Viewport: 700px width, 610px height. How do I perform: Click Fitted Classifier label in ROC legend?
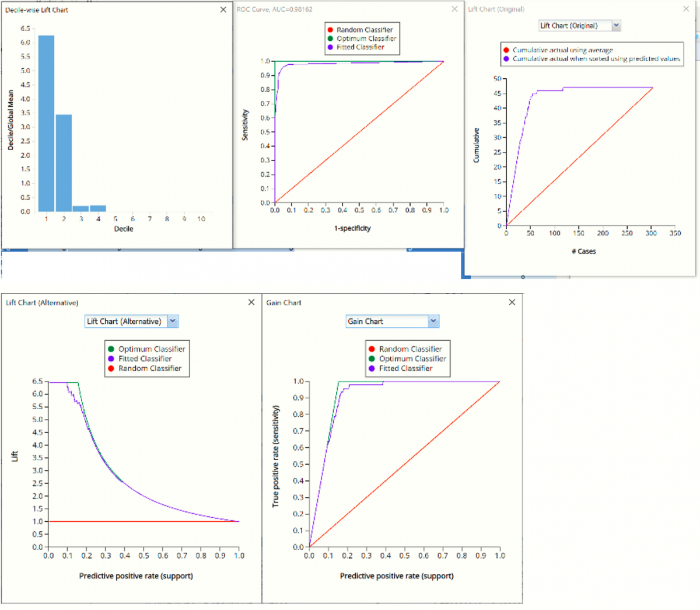point(360,47)
